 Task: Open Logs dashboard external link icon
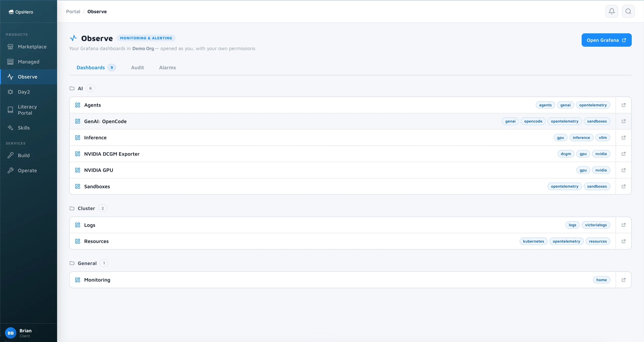pyautogui.click(x=623, y=225)
